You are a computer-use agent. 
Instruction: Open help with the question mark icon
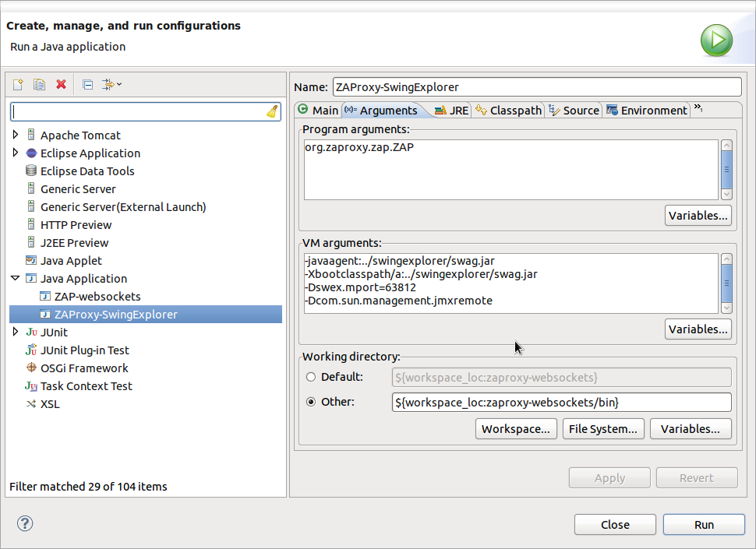coord(25,523)
